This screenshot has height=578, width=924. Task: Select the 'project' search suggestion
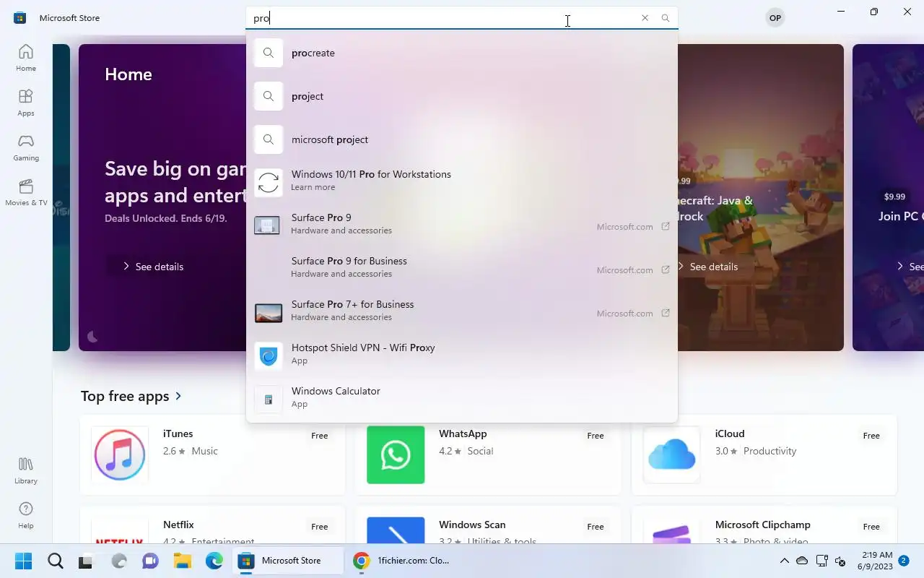[462, 96]
